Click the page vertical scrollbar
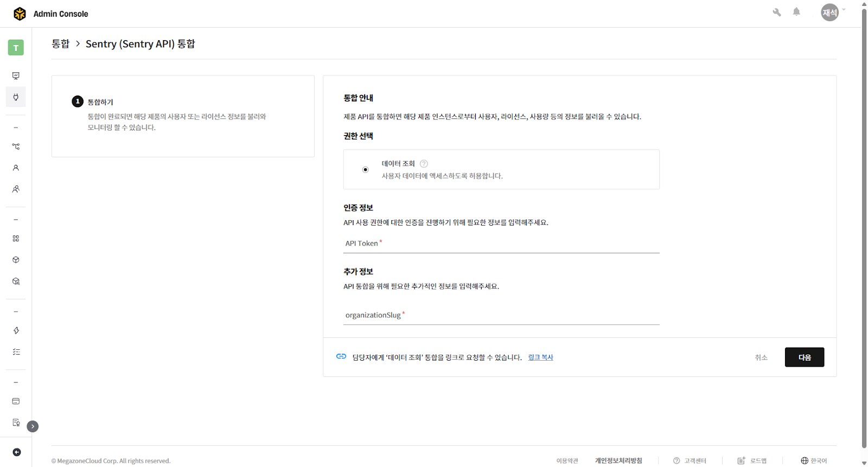868x467 pixels. (x=864, y=228)
